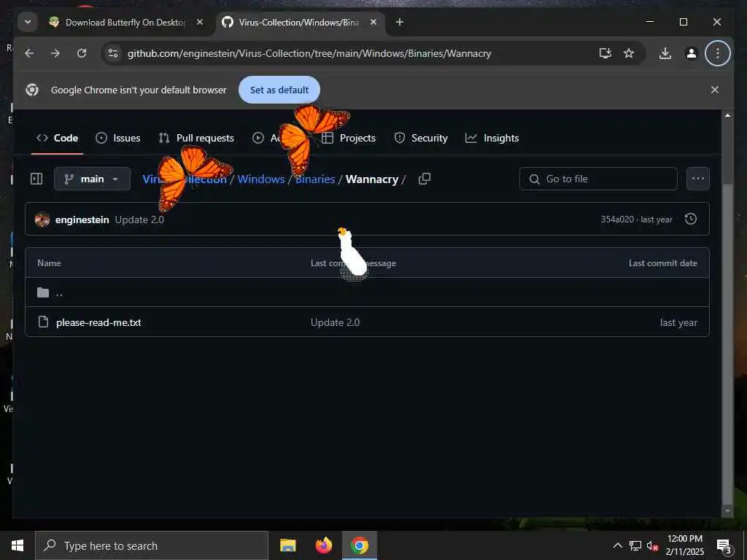This screenshot has height=560, width=747.
Task: Open the notification center icon
Action: 723,545
